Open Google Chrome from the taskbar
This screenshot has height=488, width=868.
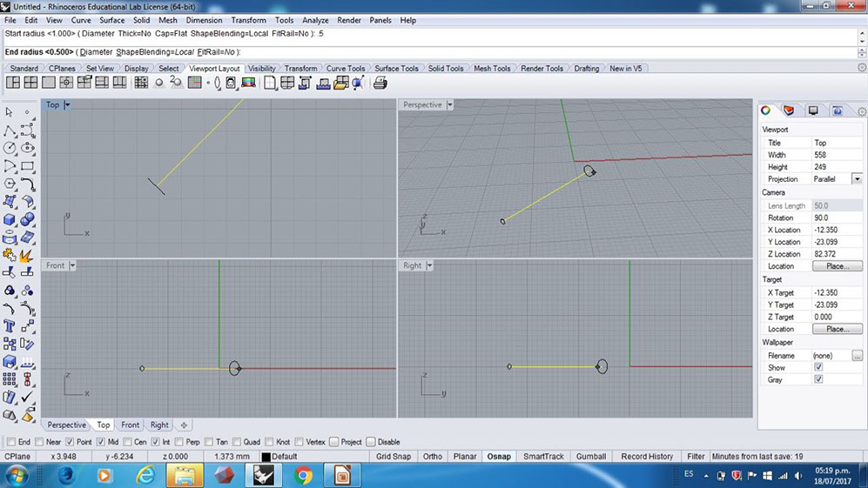[x=303, y=475]
